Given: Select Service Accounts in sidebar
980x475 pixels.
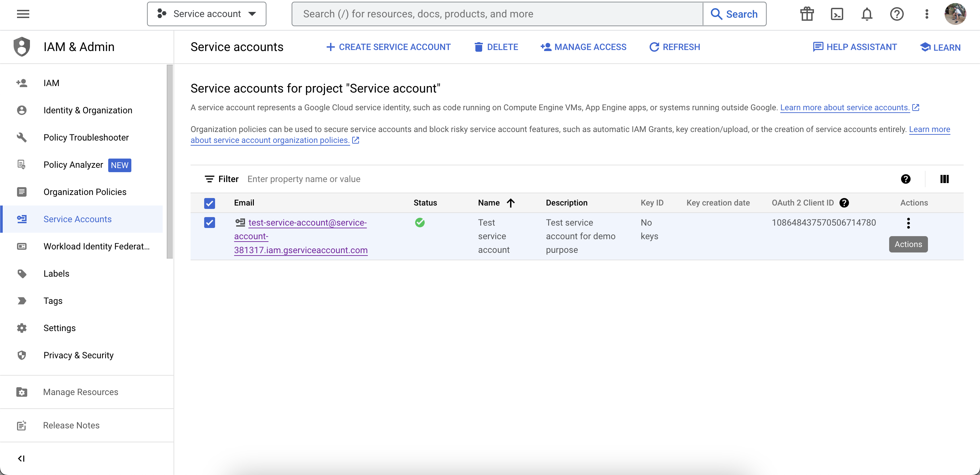Looking at the screenshot, I should point(81,219).
